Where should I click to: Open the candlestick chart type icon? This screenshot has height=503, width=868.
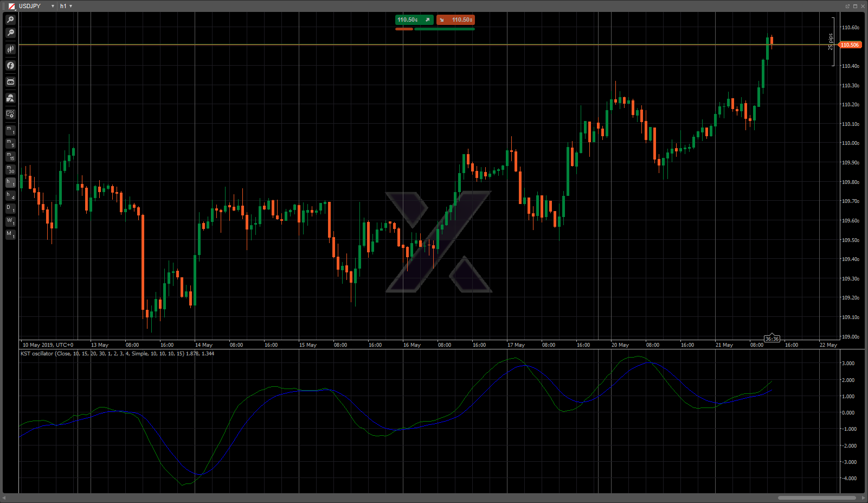(10, 49)
